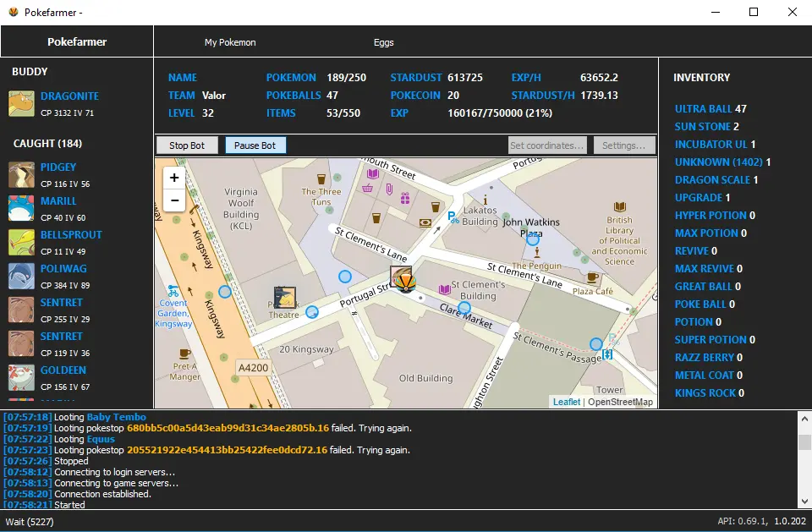
Task: Click HYPER POTION in inventory
Action: pos(715,216)
